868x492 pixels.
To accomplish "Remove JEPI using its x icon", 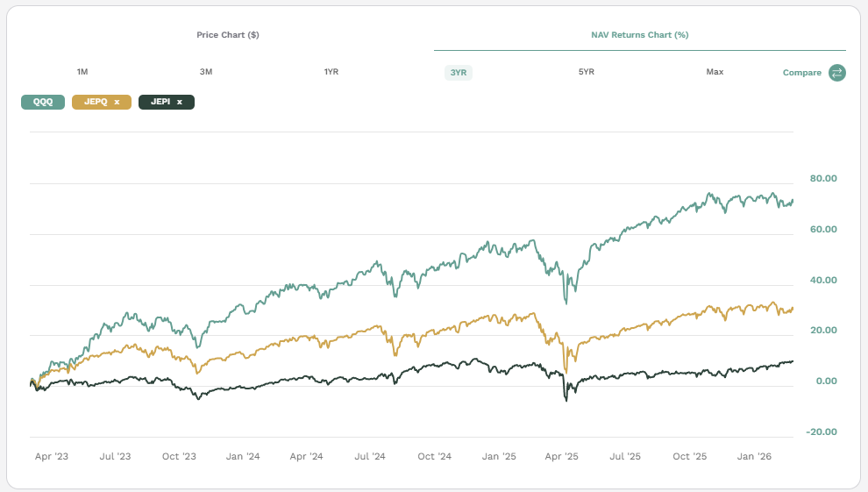I will pyautogui.click(x=180, y=102).
